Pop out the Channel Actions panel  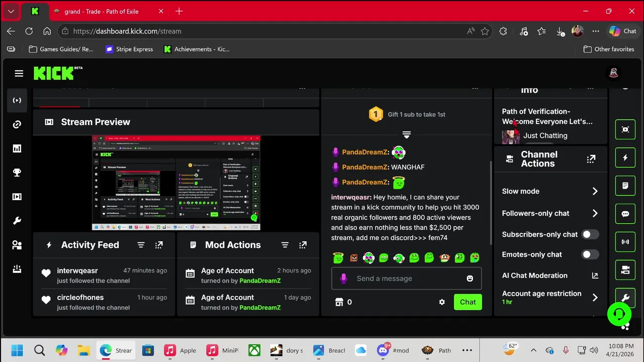pos(591,159)
